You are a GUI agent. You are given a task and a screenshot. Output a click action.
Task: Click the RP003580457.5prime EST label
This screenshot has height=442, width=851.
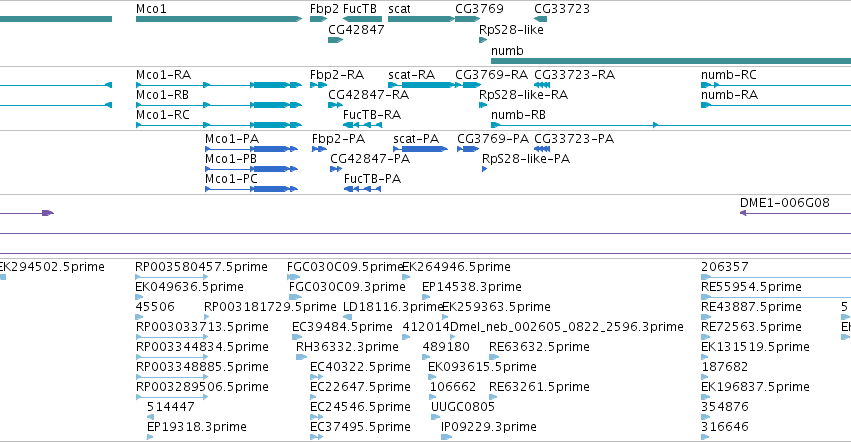(201, 267)
